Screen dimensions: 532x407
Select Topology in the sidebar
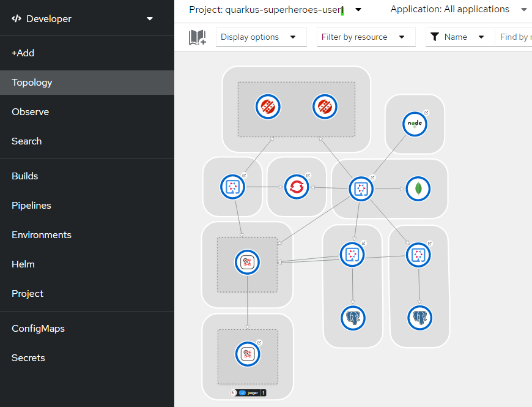click(x=87, y=83)
